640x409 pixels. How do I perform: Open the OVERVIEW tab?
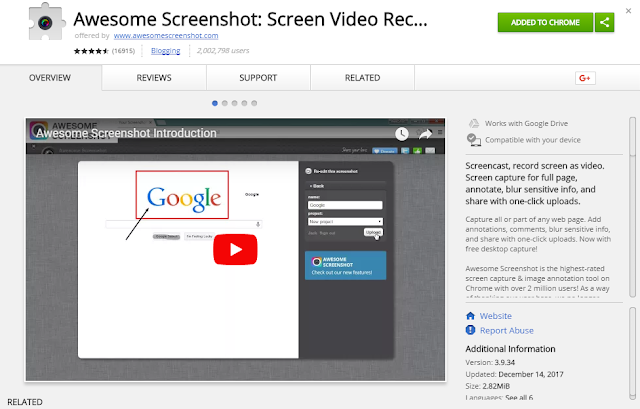[x=50, y=78]
